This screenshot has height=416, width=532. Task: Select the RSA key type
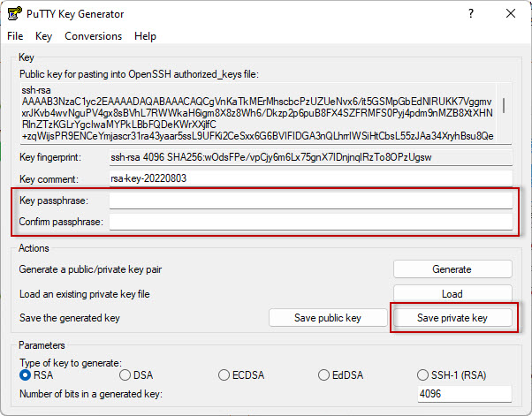(x=26, y=375)
